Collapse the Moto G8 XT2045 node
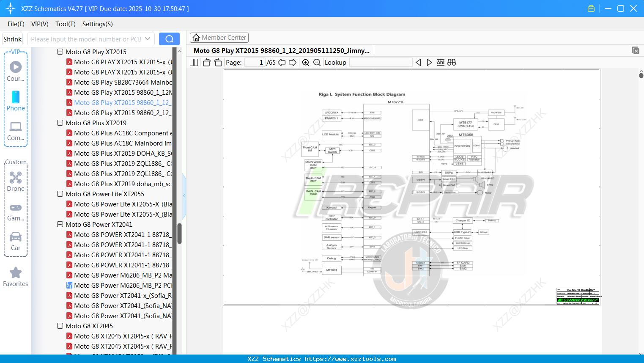Screen dimensions: 644x363 (60, 326)
